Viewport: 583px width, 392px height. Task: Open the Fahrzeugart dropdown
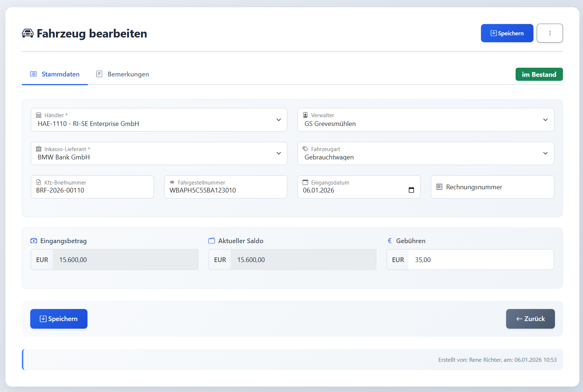[x=545, y=153]
